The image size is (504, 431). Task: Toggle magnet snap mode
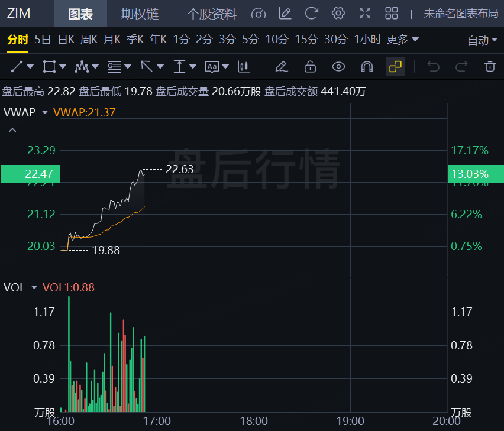[x=367, y=66]
